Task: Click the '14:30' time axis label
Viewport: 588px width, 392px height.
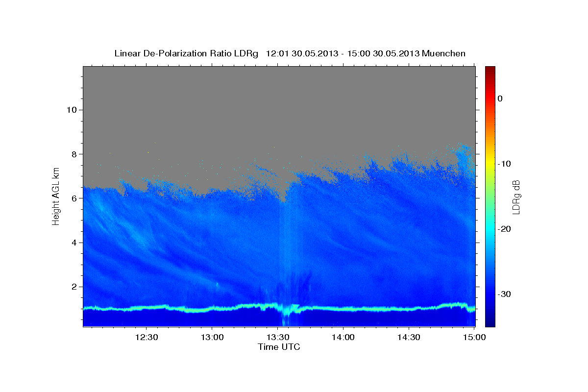Action: pyautogui.click(x=409, y=338)
